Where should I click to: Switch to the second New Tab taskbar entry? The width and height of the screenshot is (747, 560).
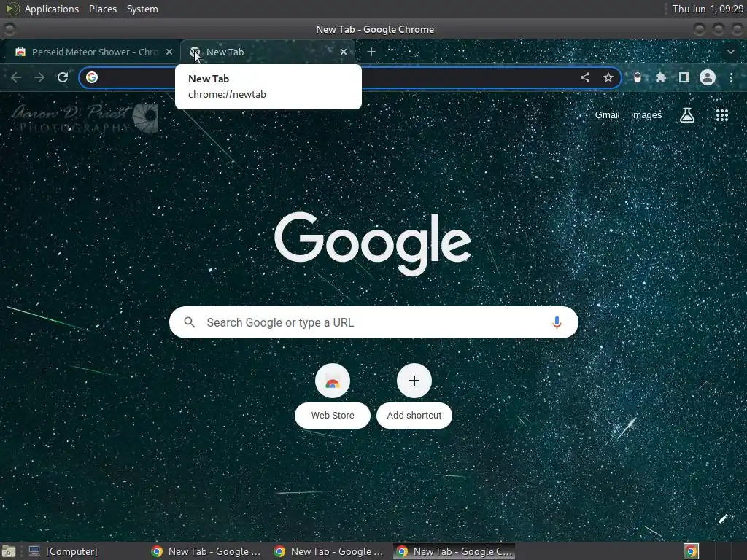(329, 551)
